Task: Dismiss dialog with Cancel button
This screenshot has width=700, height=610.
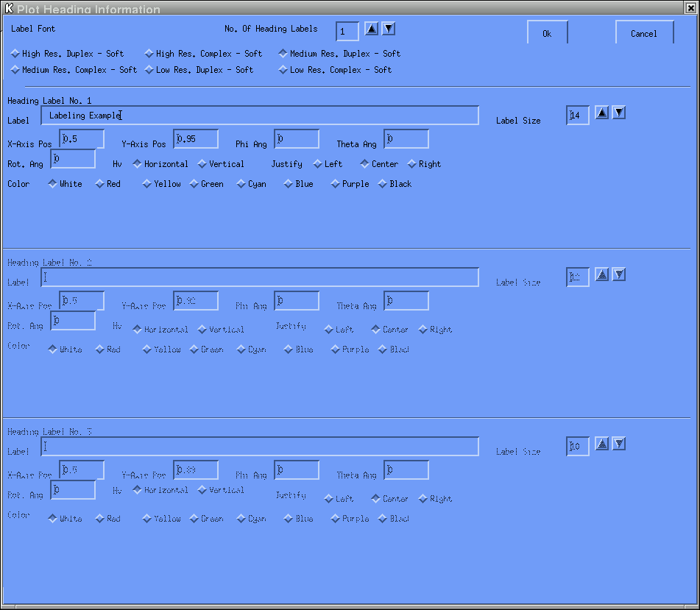Action: tap(644, 32)
